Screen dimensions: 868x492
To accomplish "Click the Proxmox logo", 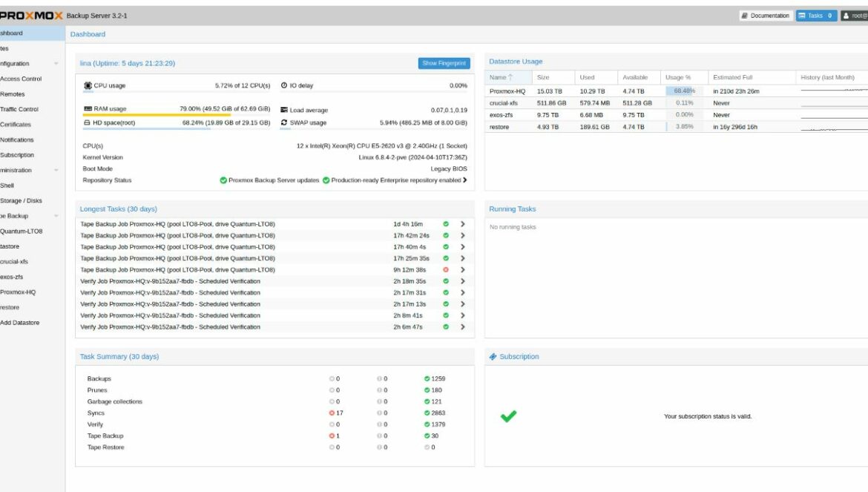I will (x=30, y=16).
